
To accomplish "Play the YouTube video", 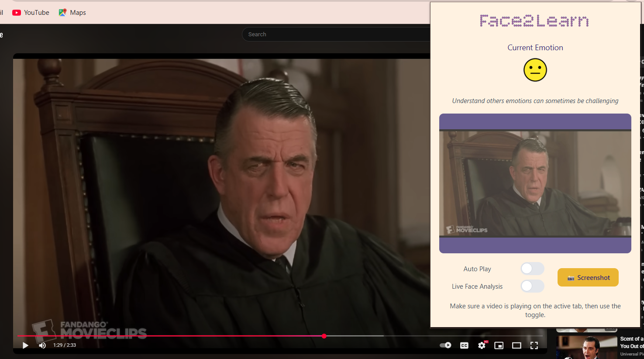I will click(x=25, y=345).
